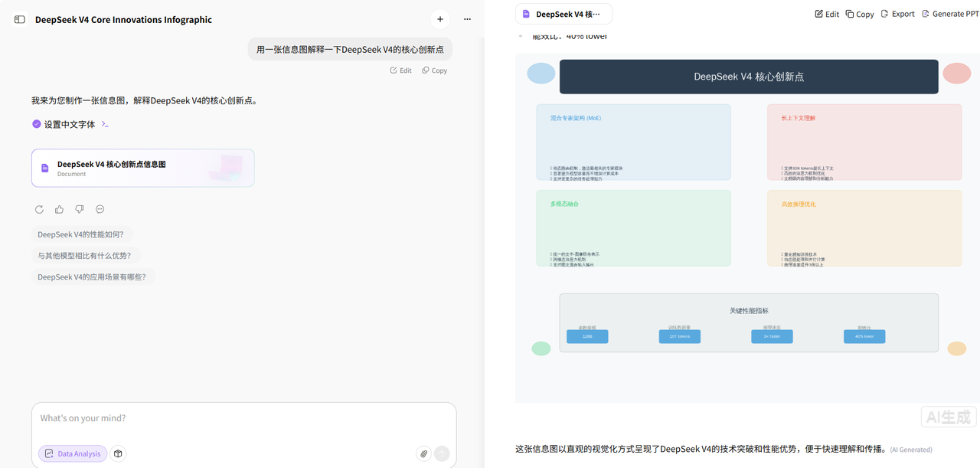980x468 pixels.
Task: Edit the user message
Action: [401, 70]
